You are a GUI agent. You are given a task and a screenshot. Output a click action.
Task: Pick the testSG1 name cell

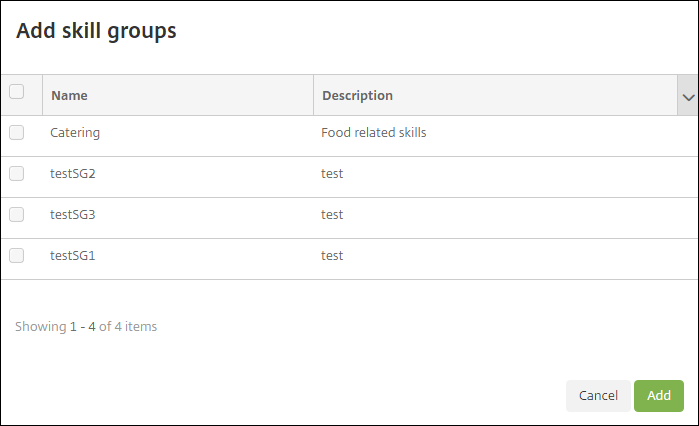click(72, 255)
